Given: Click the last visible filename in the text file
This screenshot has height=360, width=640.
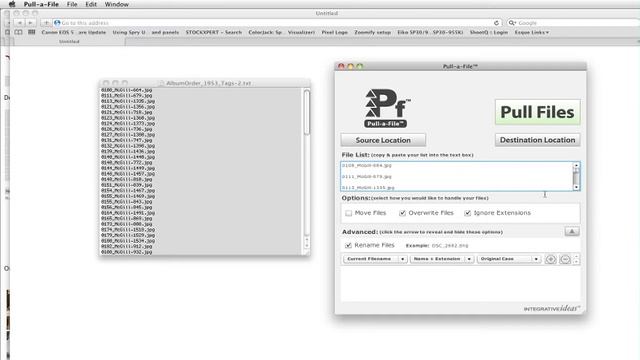Looking at the screenshot, I should (127, 252).
